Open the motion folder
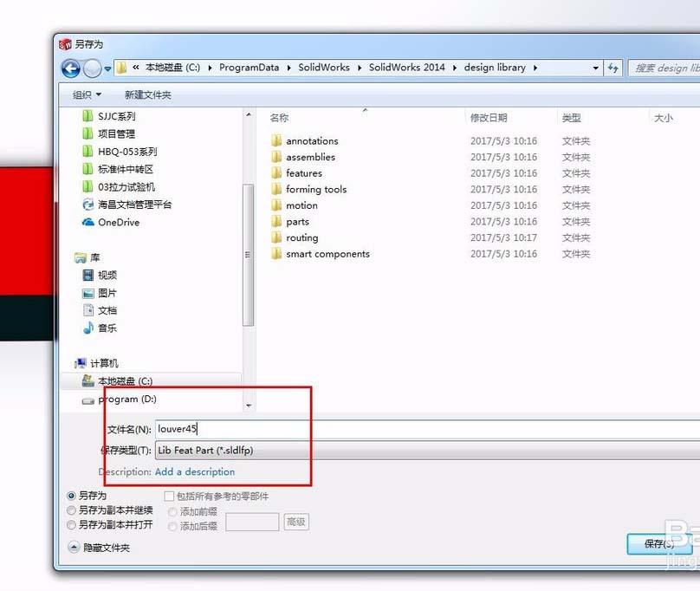Image resolution: width=700 pixels, height=591 pixels. coord(301,205)
